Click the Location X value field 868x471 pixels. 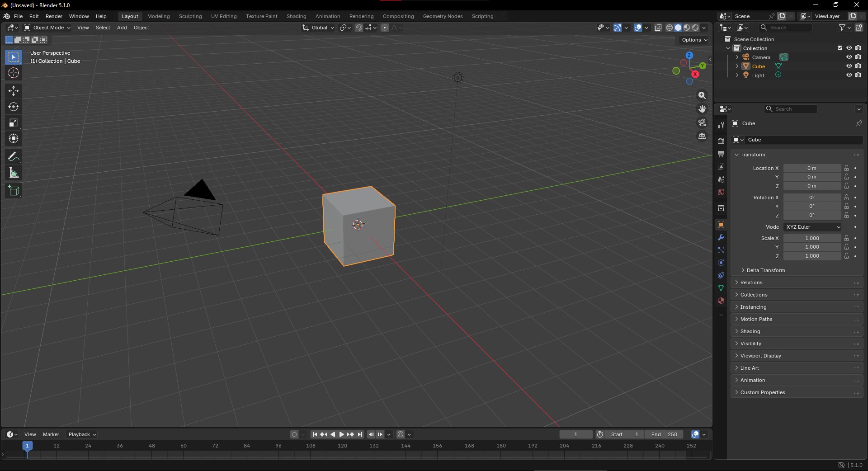click(x=812, y=168)
